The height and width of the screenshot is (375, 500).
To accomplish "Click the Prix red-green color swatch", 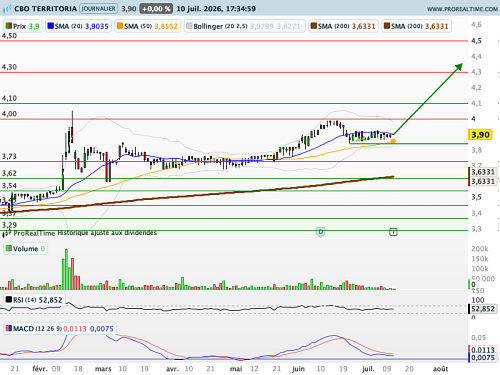I will [x=9, y=26].
